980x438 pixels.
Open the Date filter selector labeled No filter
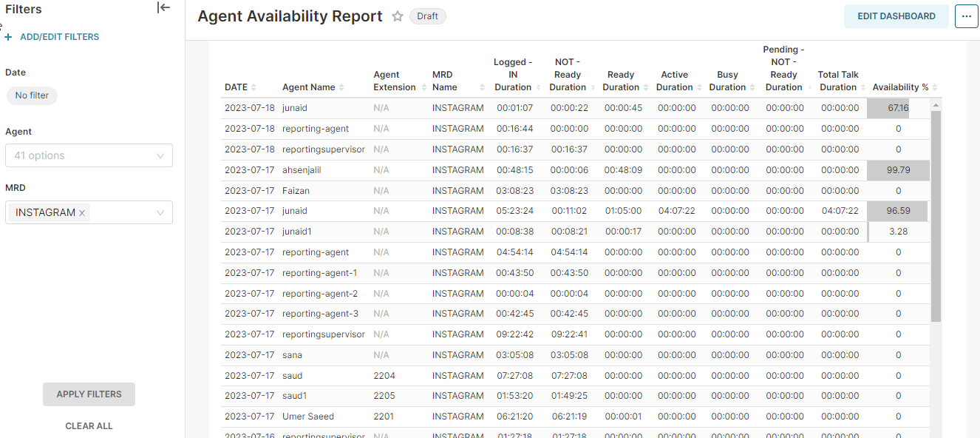coord(31,95)
